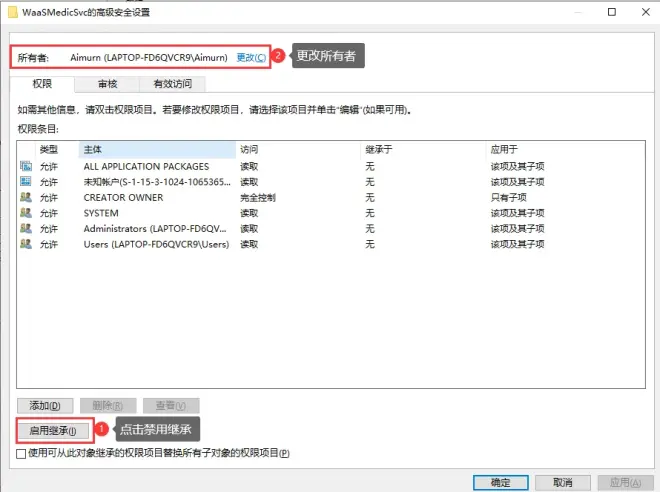Click the CREATOR OWNER user group icon

[x=26, y=197]
